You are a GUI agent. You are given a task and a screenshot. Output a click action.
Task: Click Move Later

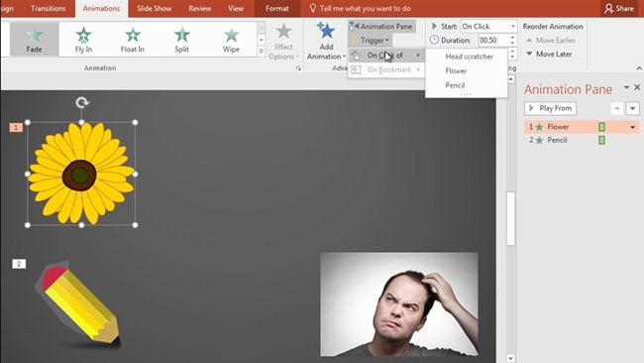(x=549, y=54)
